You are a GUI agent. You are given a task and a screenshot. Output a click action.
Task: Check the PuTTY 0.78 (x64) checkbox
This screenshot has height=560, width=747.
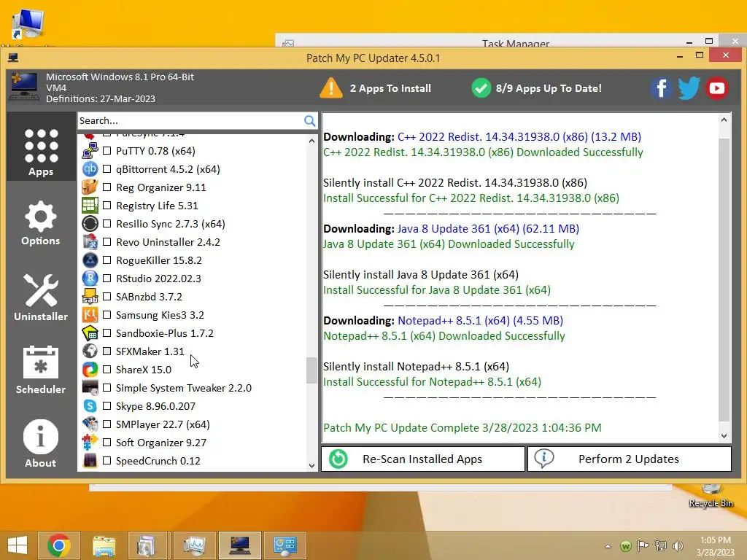(107, 151)
